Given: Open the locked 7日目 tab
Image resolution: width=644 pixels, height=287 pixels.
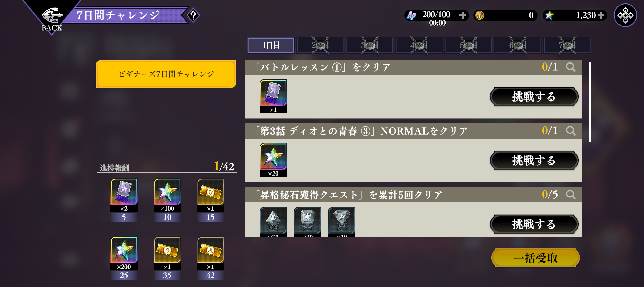Looking at the screenshot, I should pyautogui.click(x=567, y=45).
